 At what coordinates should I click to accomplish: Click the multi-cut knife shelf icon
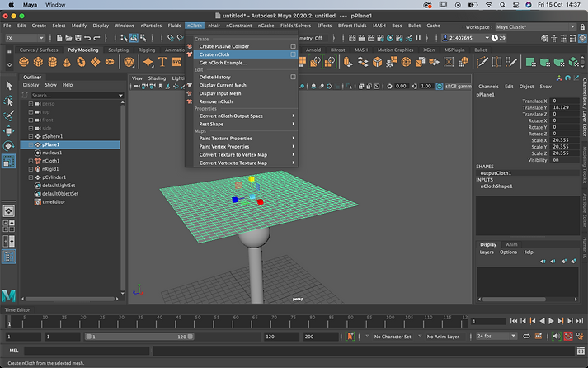point(482,62)
